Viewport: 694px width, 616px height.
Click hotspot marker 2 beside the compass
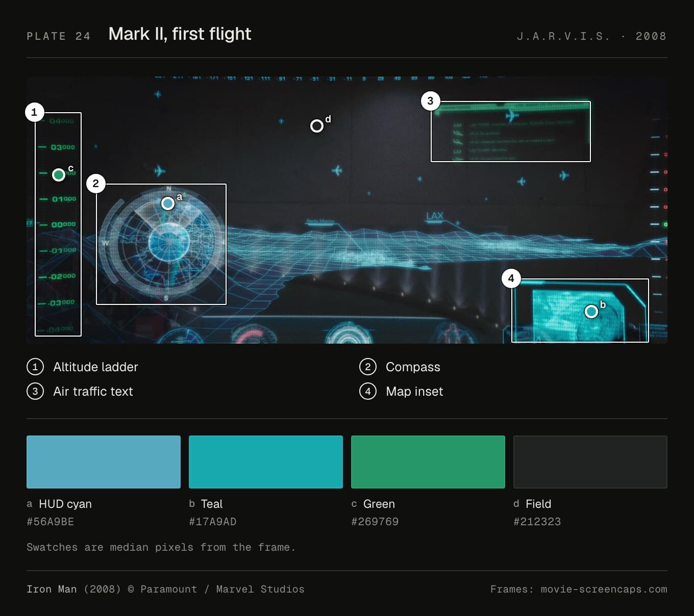[96, 184]
